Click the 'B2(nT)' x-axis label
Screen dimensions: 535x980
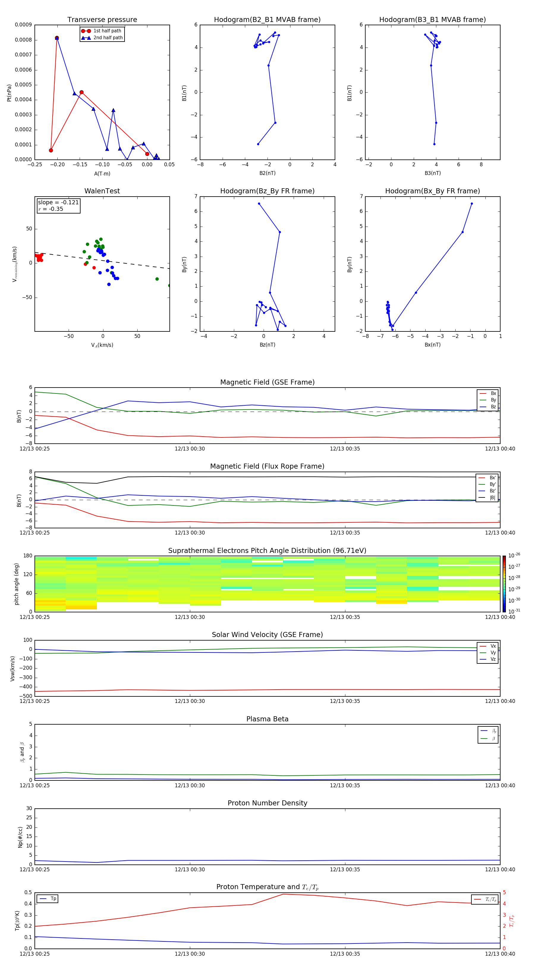coord(267,173)
